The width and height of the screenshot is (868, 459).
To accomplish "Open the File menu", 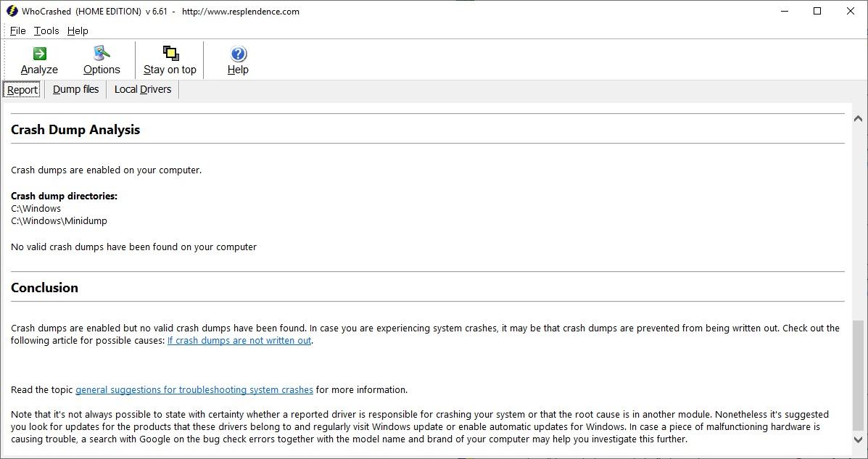I will click(x=18, y=30).
